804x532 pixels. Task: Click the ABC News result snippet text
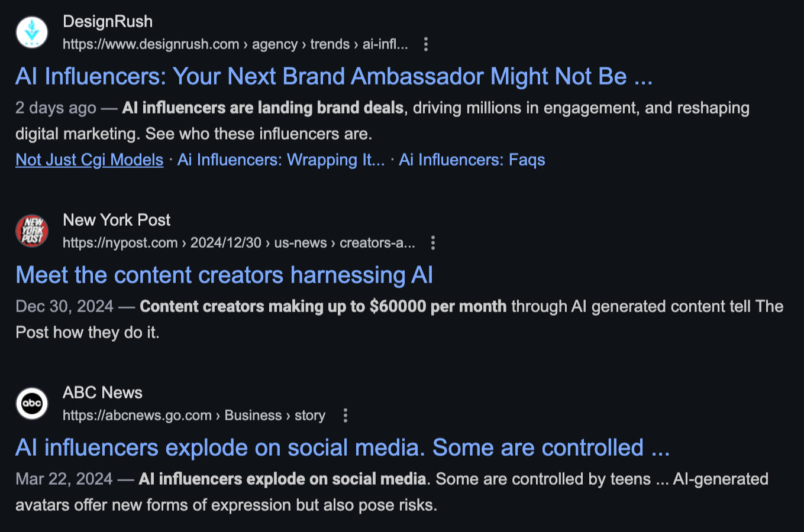pos(392,492)
